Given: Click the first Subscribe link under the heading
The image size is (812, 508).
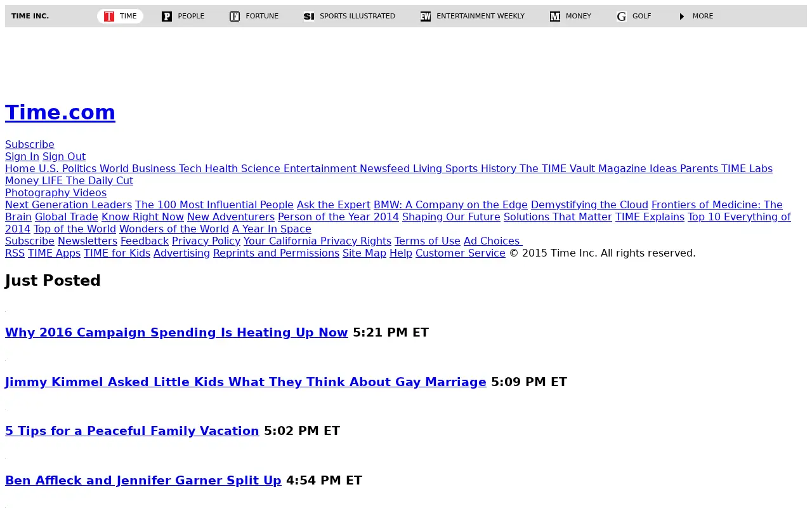Looking at the screenshot, I should point(30,145).
